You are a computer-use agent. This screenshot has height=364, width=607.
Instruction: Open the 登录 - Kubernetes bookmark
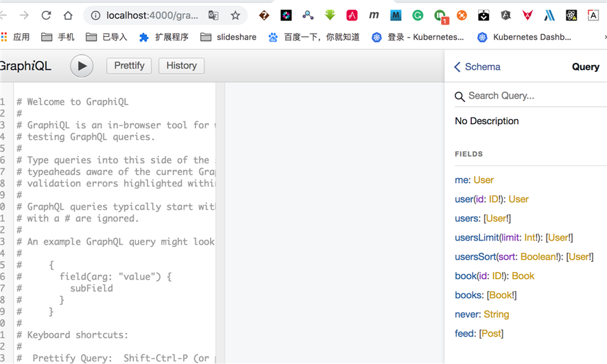click(x=418, y=37)
